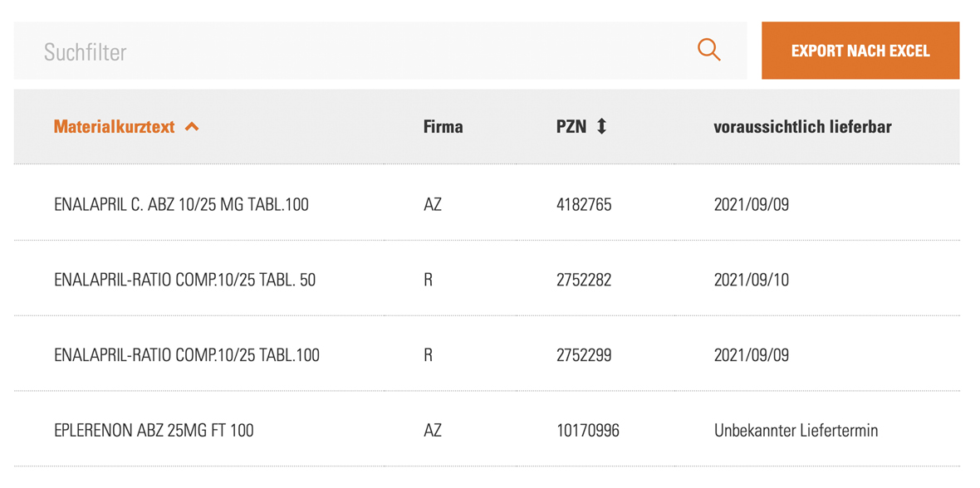Click PZN number 4182765
Viewport: 980px width, 488px height.
584,204
